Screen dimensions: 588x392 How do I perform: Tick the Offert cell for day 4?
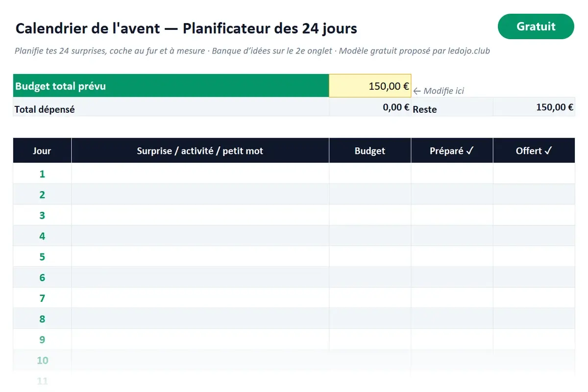(x=534, y=236)
